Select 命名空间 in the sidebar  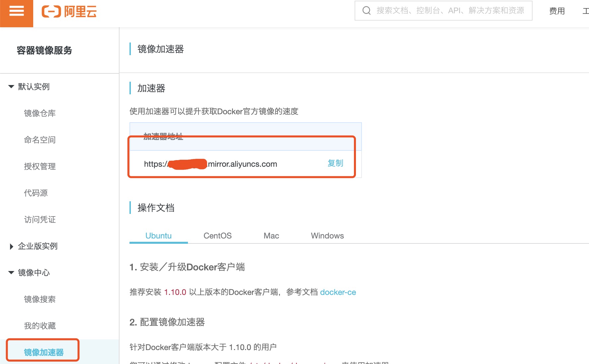(40, 140)
